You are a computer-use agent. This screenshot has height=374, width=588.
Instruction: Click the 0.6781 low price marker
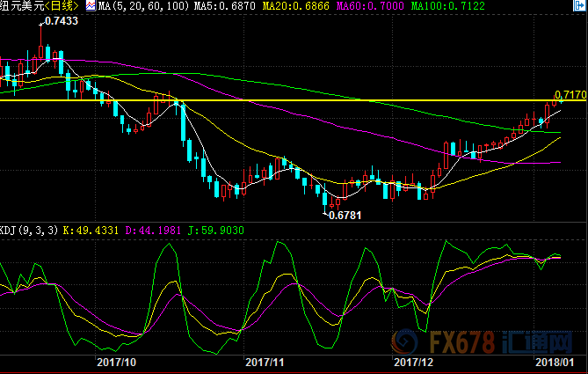(344, 214)
